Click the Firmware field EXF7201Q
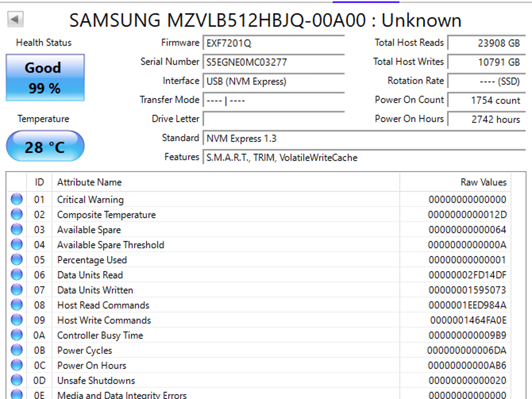Screen dimensions: 532x399 coord(274,43)
